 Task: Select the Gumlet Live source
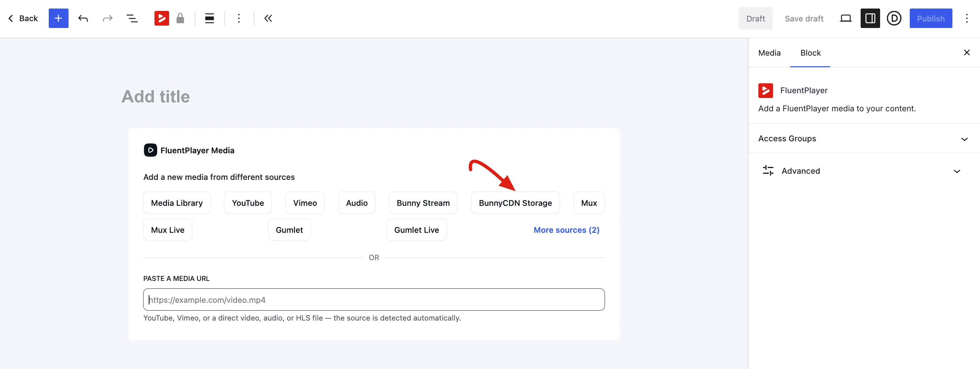[417, 230]
